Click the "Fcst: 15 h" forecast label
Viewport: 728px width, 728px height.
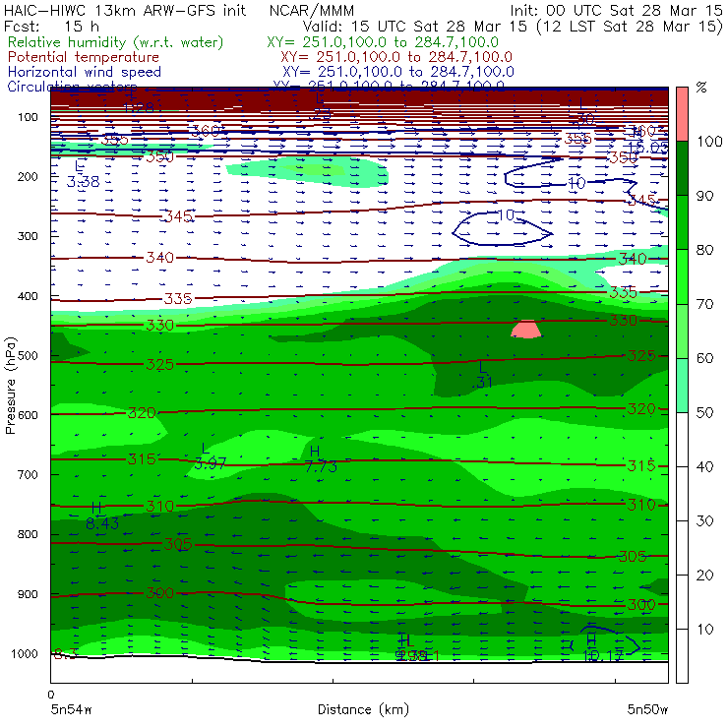click(51, 26)
